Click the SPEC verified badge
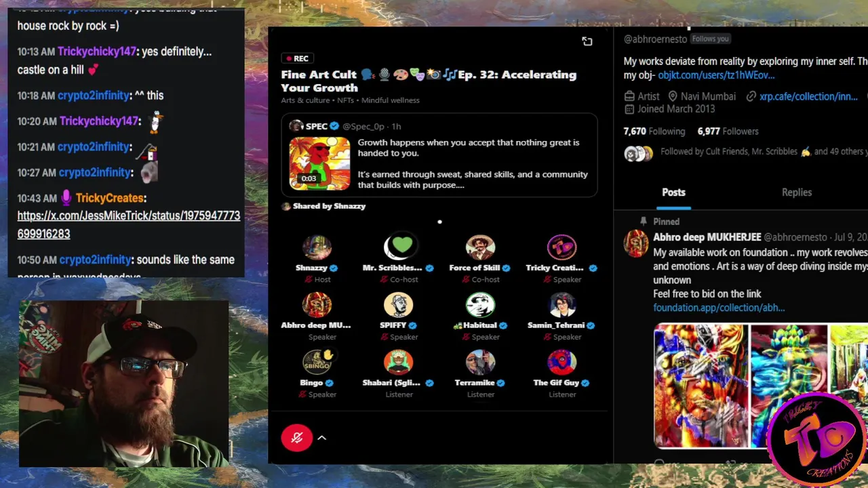 tap(334, 126)
